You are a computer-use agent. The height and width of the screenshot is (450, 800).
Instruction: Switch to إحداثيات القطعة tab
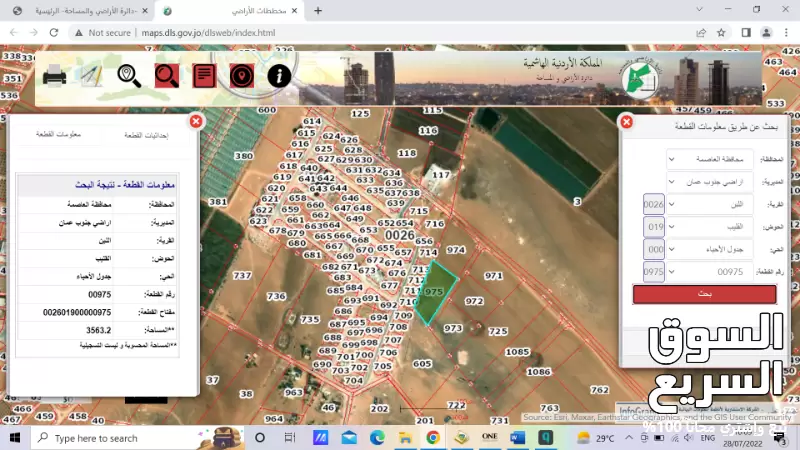click(x=146, y=135)
